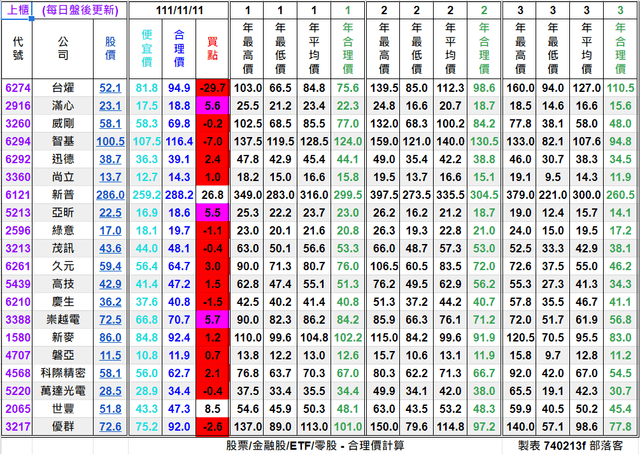
Task: Select company name 科際精密 cell
Action: click(x=63, y=373)
